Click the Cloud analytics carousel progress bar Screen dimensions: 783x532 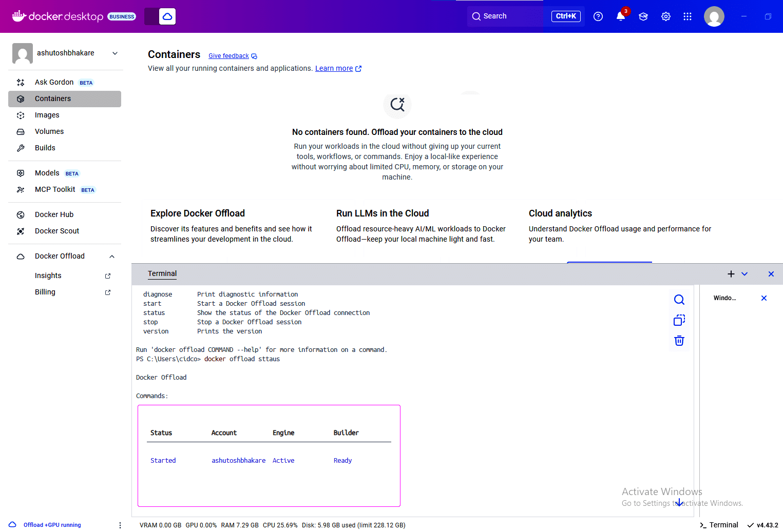pyautogui.click(x=609, y=262)
